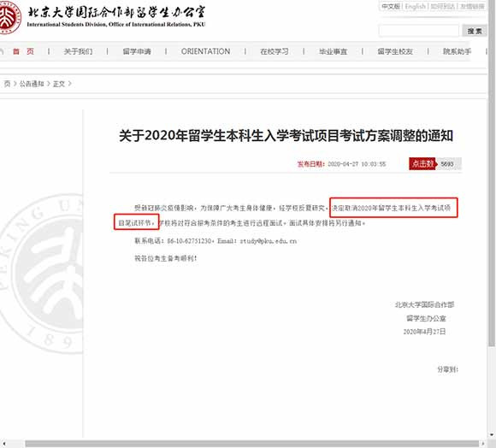The height and width of the screenshot is (448, 496).
Task: Focus the search input field
Action: (418, 31)
